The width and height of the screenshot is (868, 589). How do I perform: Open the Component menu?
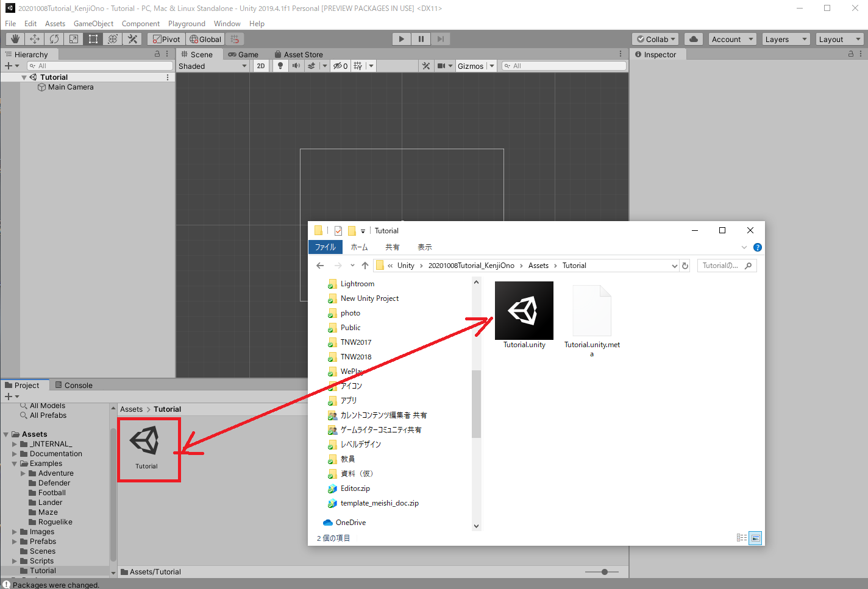[x=140, y=24]
